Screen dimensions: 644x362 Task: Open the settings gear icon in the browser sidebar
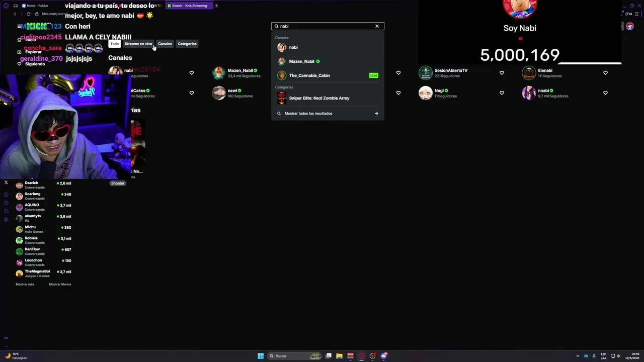pyautogui.click(x=6, y=220)
